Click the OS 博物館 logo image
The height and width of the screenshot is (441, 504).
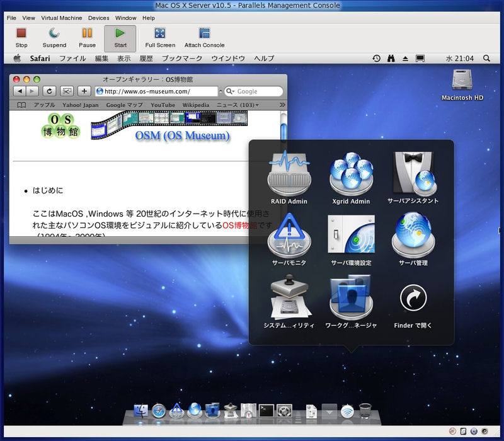click(60, 125)
